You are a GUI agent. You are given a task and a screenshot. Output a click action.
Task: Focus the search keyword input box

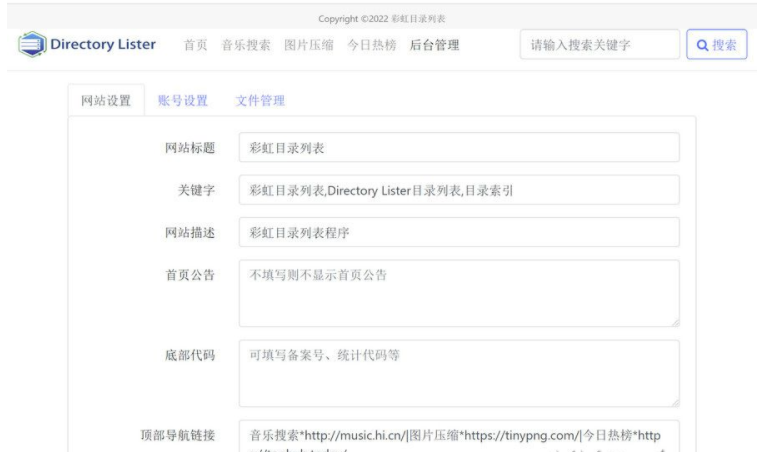tap(596, 45)
